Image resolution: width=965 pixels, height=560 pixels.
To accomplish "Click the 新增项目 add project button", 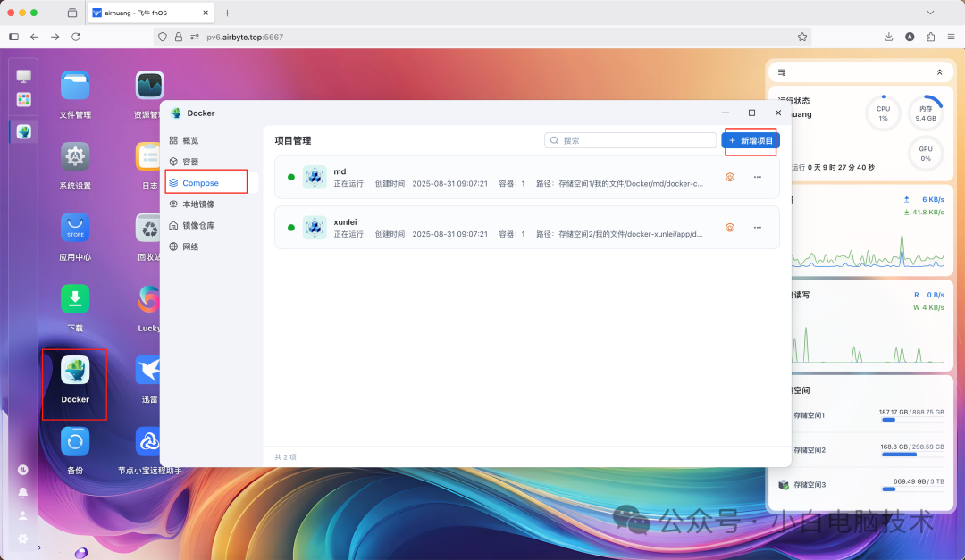I will point(751,141).
